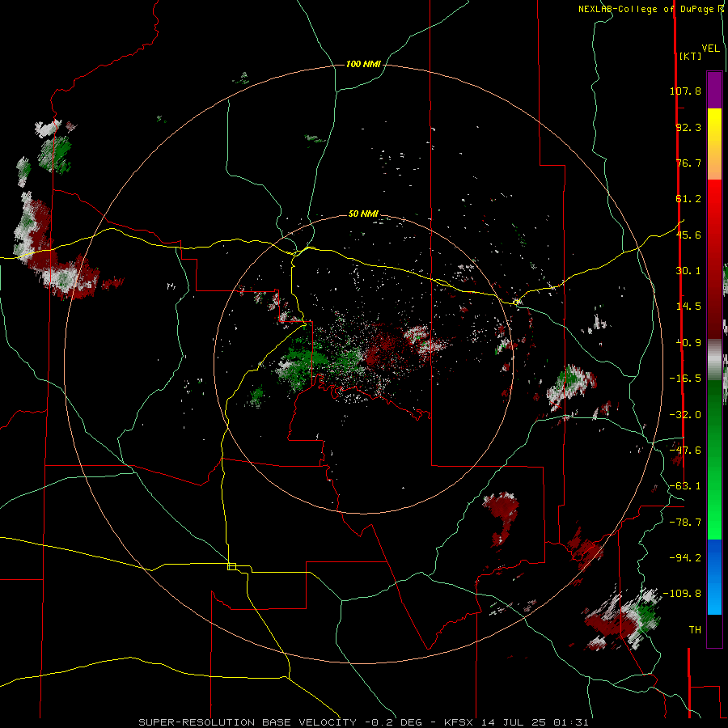The height and width of the screenshot is (728, 728).
Task: Pick the yellow-orange segment of the color bar
Action: (x=714, y=144)
